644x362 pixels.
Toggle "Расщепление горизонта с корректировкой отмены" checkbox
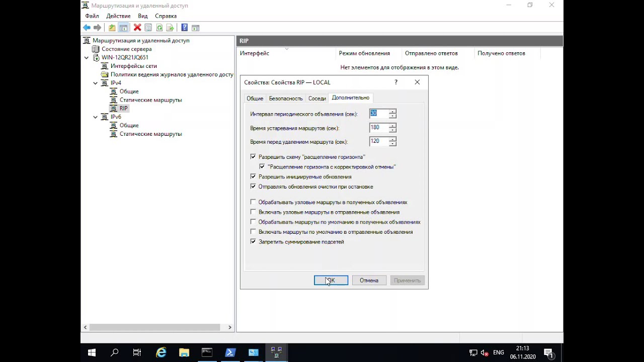(262, 166)
